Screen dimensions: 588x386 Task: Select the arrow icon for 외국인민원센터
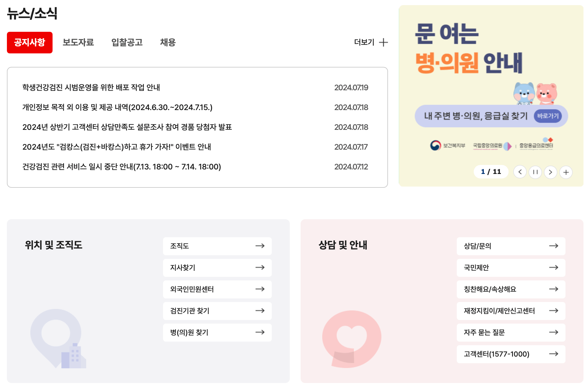[260, 289]
